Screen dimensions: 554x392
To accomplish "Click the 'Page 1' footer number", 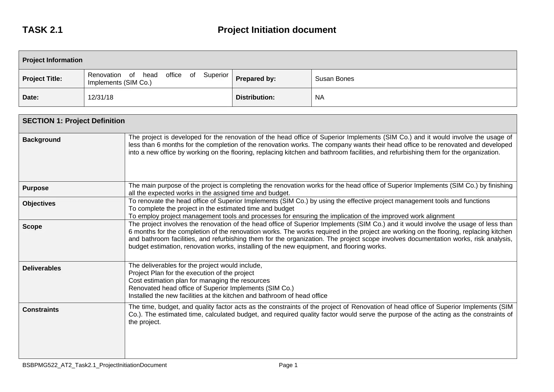I will pyautogui.click(x=288, y=365).
